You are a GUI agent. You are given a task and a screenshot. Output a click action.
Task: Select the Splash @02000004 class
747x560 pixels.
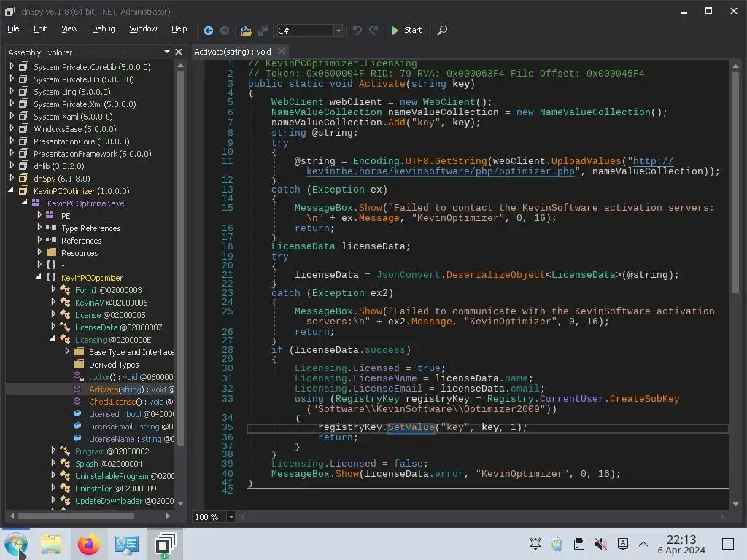(109, 464)
